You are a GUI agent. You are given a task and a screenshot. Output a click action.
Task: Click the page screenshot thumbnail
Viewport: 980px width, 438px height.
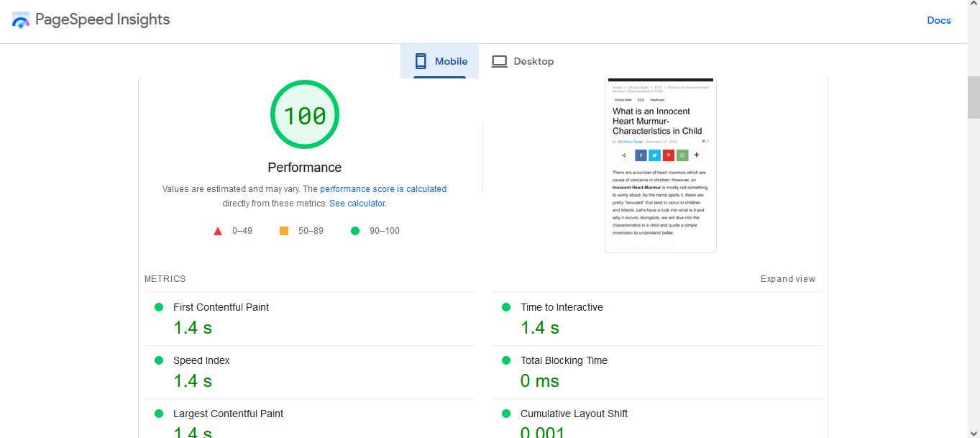coord(661,165)
